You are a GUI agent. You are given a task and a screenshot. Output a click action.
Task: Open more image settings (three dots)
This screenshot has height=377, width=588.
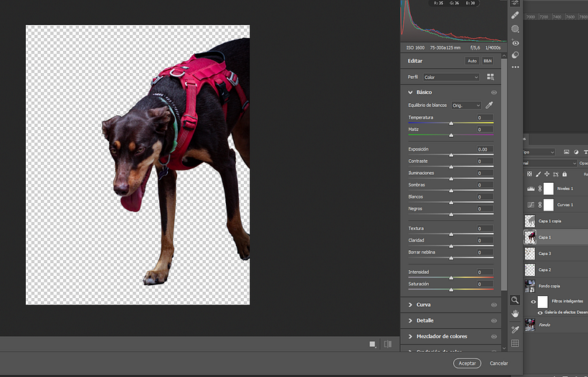tap(515, 67)
